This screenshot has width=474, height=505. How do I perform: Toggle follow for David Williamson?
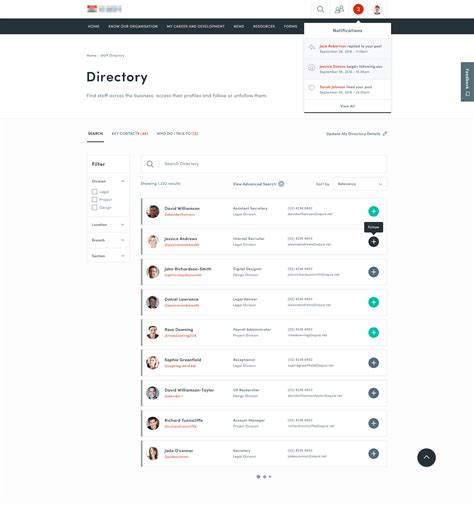click(x=373, y=211)
